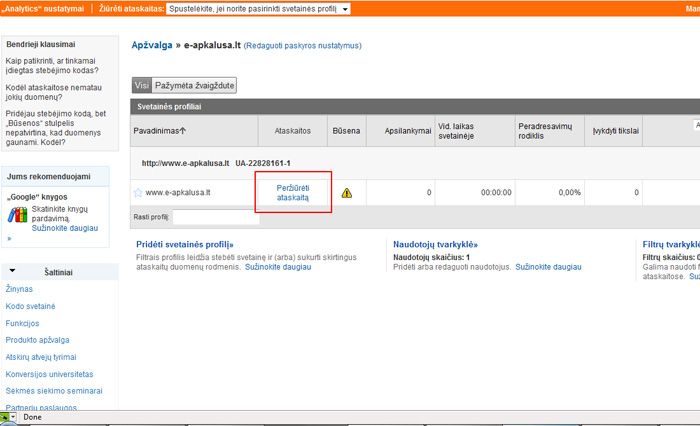Open „Analytics" nustatymai menu item
The width and height of the screenshot is (700, 426).
click(43, 9)
